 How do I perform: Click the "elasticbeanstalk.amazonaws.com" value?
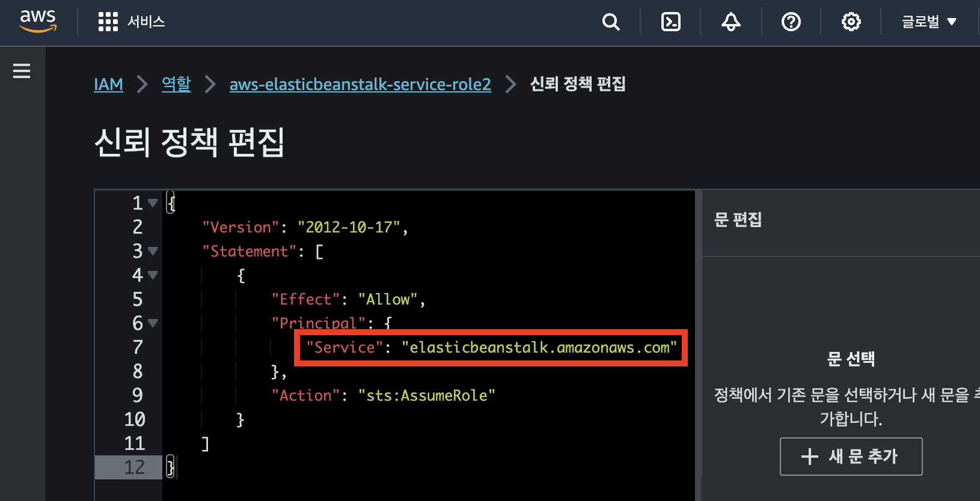click(x=539, y=347)
